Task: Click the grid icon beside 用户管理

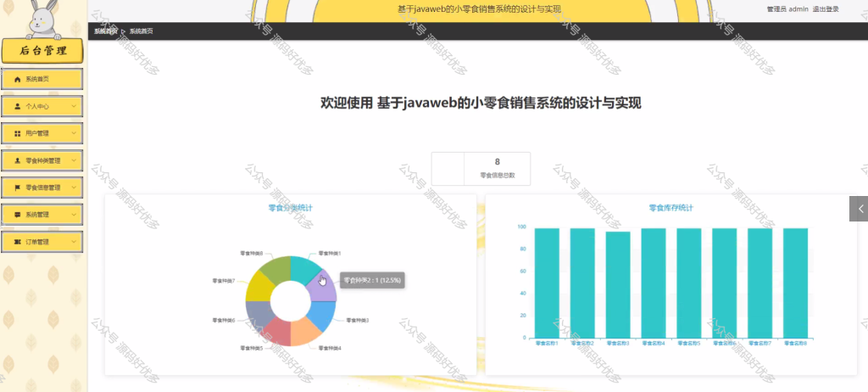Action: click(x=17, y=133)
